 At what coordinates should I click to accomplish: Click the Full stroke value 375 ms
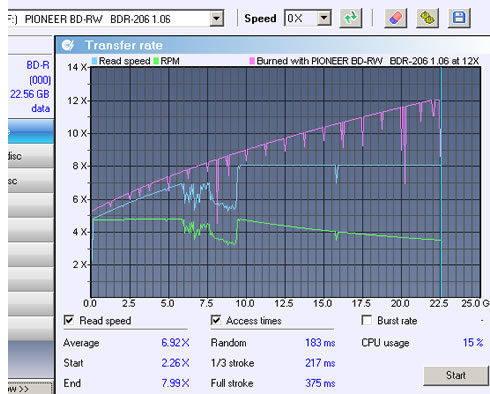[x=320, y=383]
